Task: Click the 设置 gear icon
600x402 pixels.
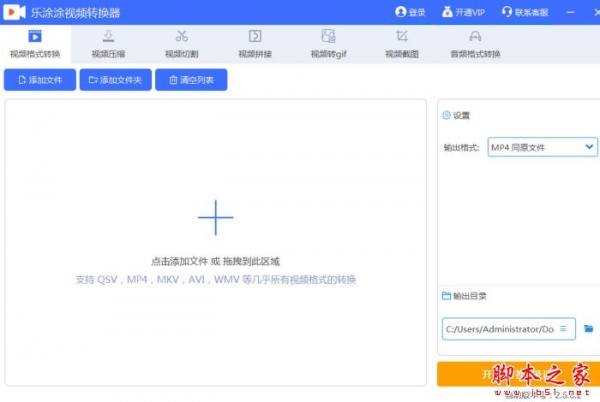Action: pos(446,115)
